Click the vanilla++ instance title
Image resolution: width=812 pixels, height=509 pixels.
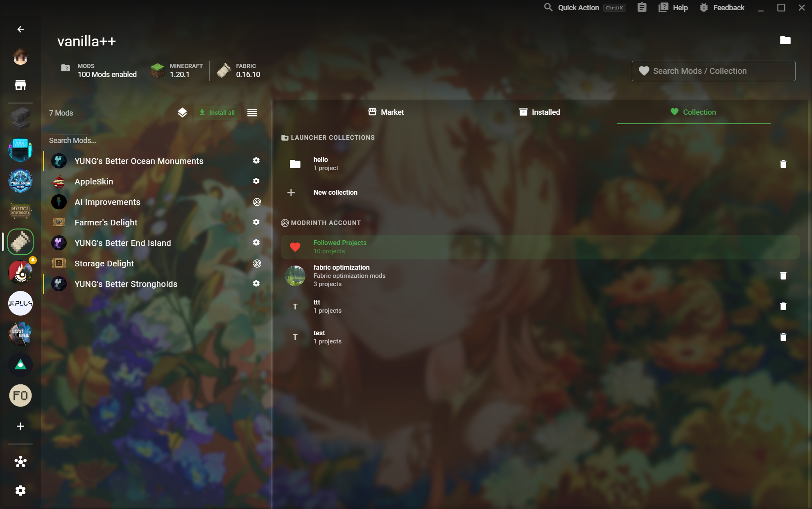click(86, 41)
